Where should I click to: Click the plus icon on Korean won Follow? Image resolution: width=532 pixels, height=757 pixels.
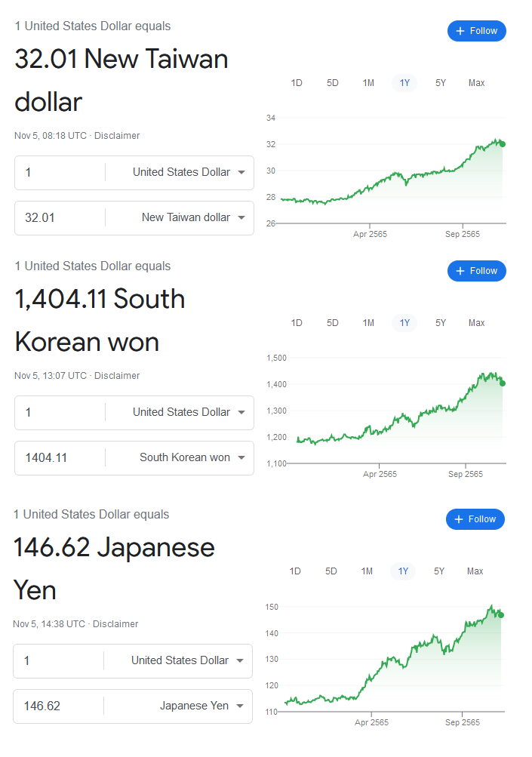(460, 271)
